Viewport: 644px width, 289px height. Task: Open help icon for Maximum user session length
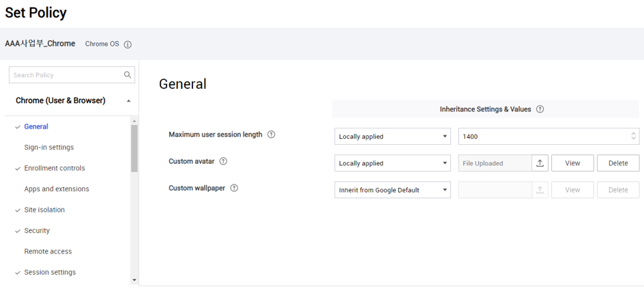tap(272, 135)
